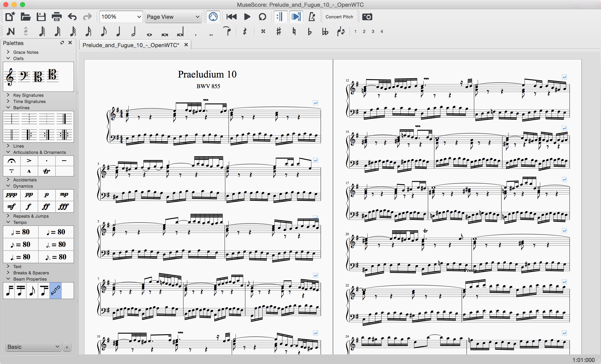The width and height of the screenshot is (601, 364).
Task: Toggle note input mode N icon
Action: click(11, 31)
